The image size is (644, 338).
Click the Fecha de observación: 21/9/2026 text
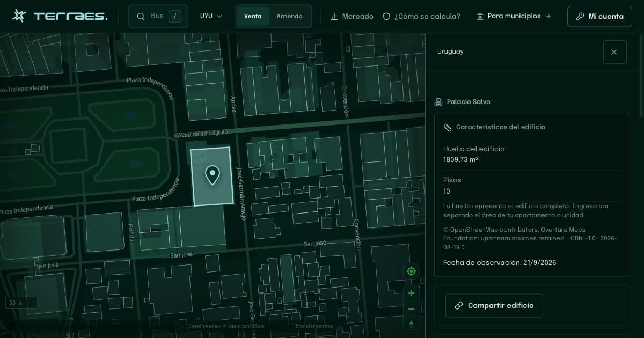[500, 262]
